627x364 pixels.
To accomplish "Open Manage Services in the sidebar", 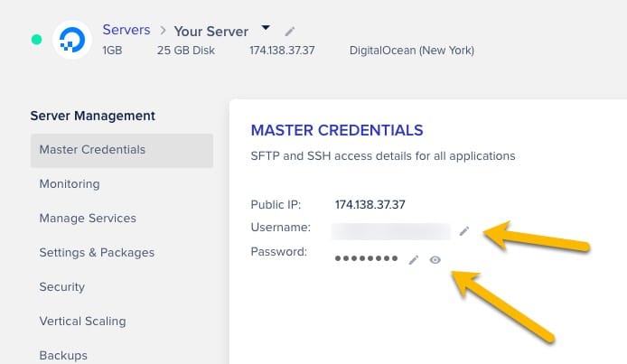I will pyautogui.click(x=88, y=219).
